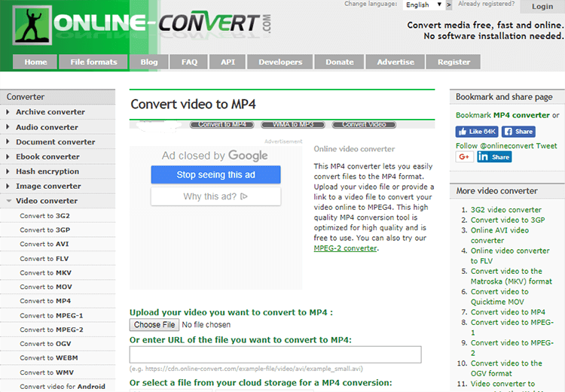Open the FAQ tab
Image resolution: width=565 pixels, height=392 pixels.
click(x=189, y=62)
